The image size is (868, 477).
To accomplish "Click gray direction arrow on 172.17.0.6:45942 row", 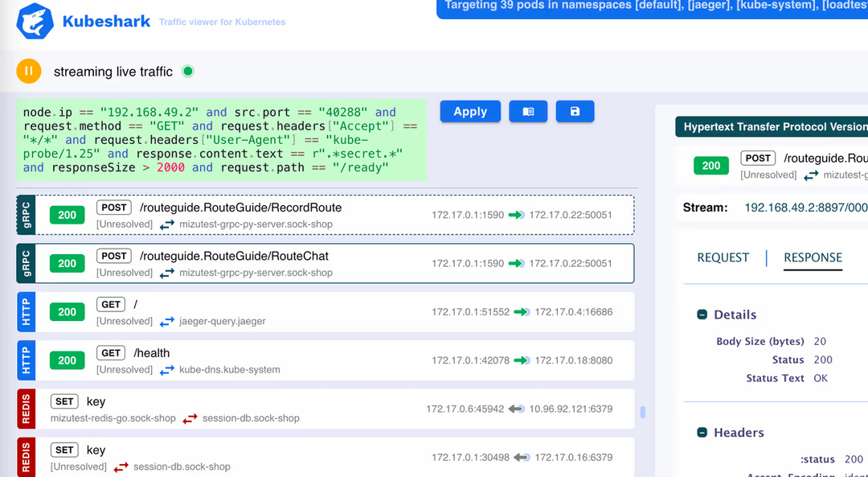I will coord(517,409).
